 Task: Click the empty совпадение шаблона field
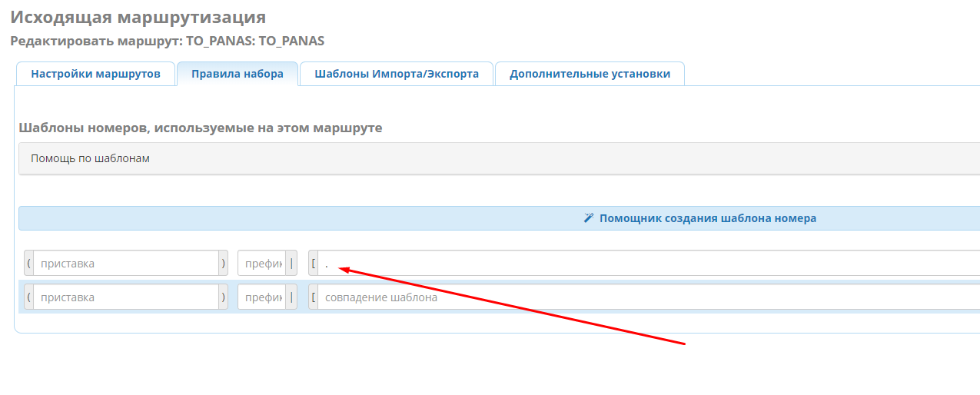point(646,297)
